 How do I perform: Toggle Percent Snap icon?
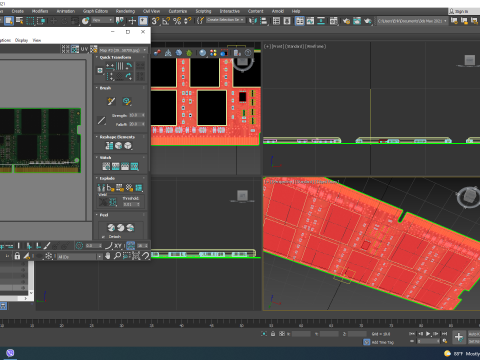point(177,21)
